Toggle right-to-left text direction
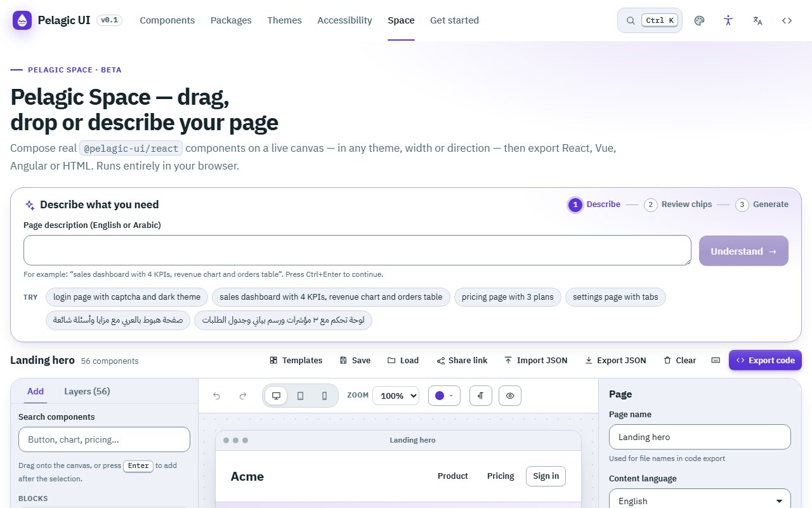 coord(481,396)
